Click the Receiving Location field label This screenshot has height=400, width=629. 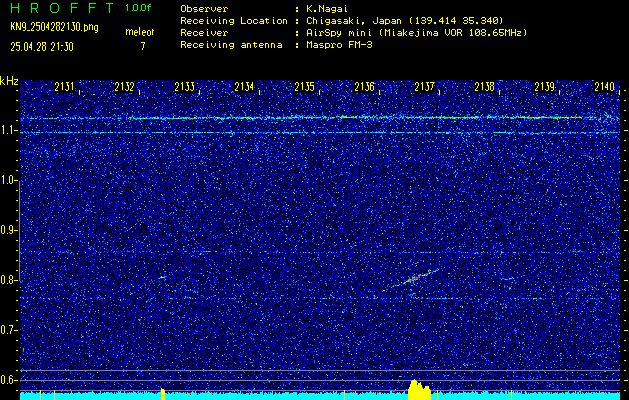(234, 20)
